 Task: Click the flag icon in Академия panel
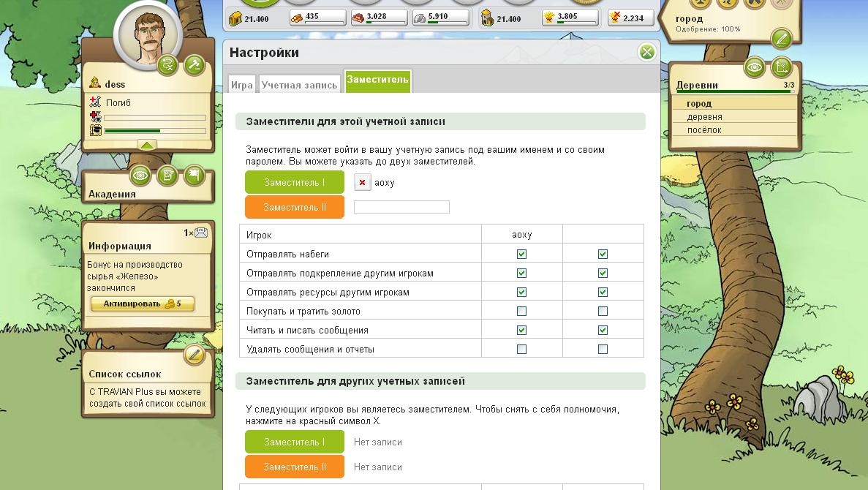pos(194,176)
